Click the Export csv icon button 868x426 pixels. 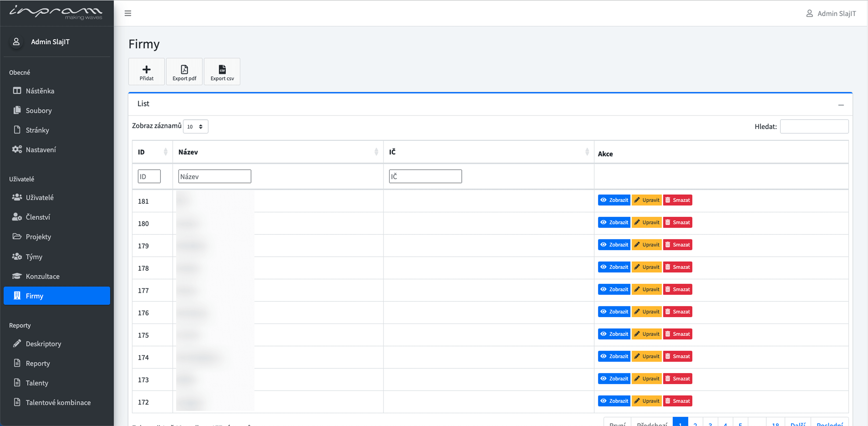(222, 71)
